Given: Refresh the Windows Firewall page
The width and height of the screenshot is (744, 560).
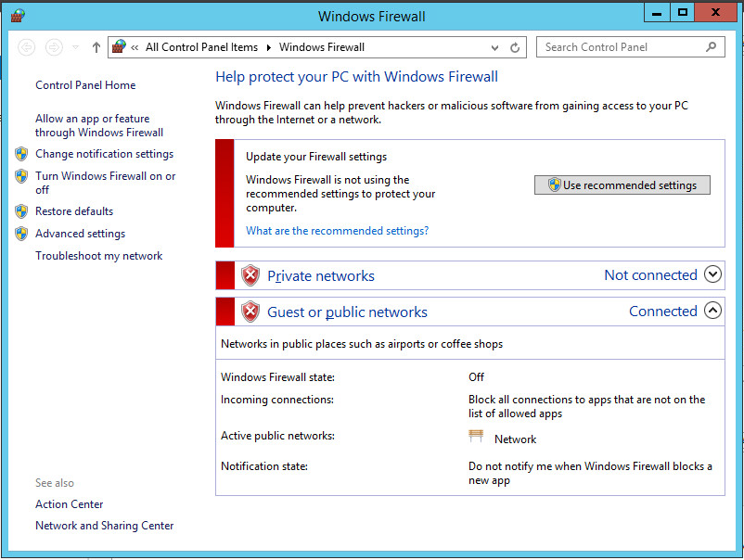Looking at the screenshot, I should [x=515, y=48].
